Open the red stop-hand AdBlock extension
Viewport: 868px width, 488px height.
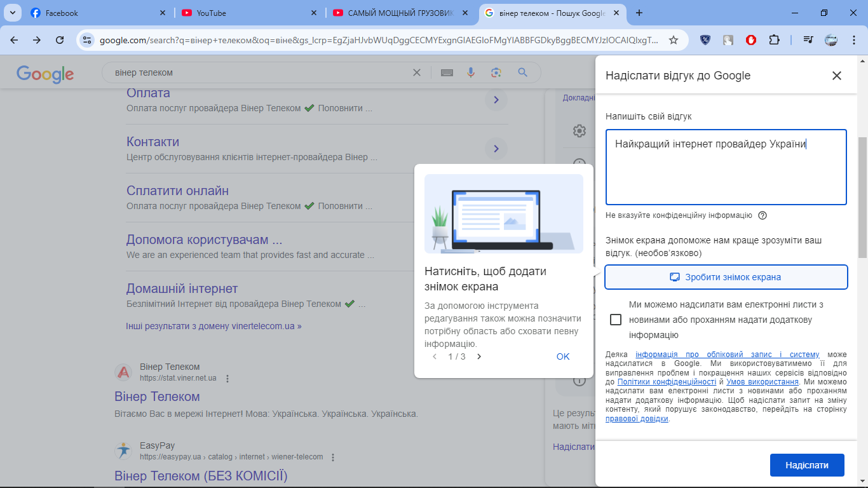pyautogui.click(x=751, y=40)
